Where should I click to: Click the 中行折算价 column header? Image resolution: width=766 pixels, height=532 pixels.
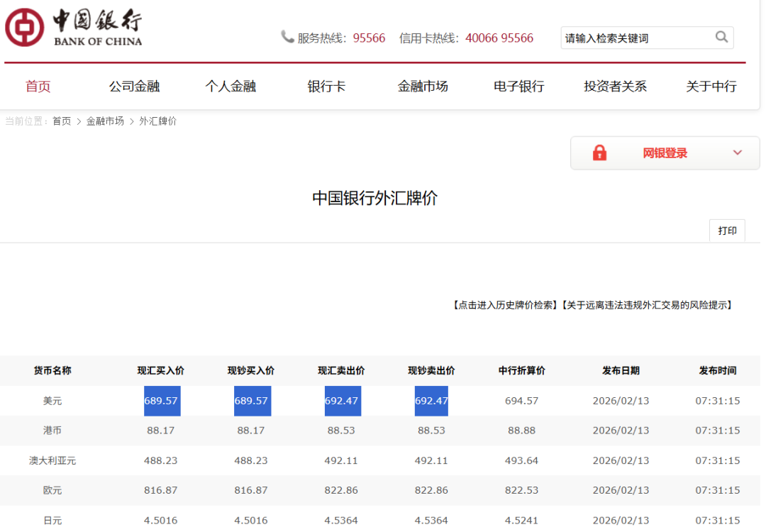522,371
